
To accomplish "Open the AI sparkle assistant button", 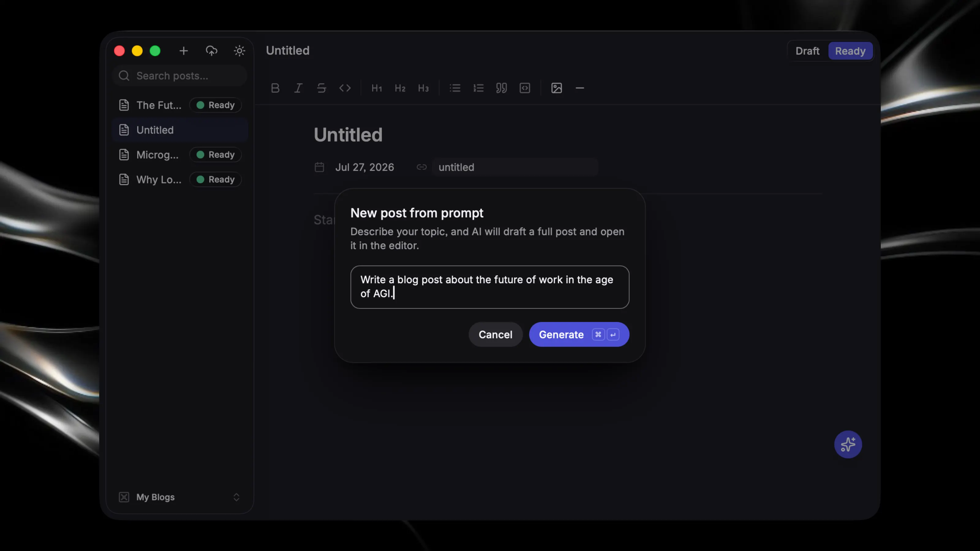I will pyautogui.click(x=848, y=444).
